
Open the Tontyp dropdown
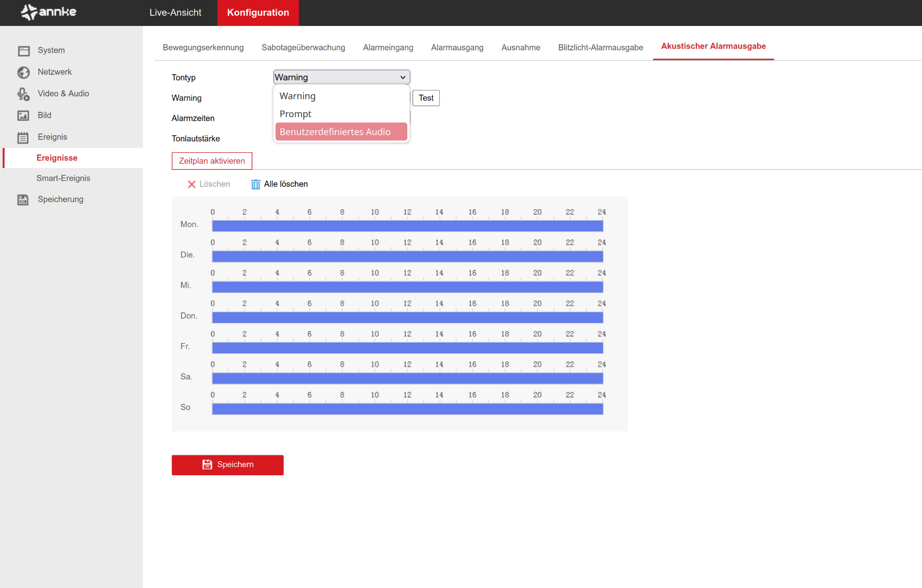[341, 77]
